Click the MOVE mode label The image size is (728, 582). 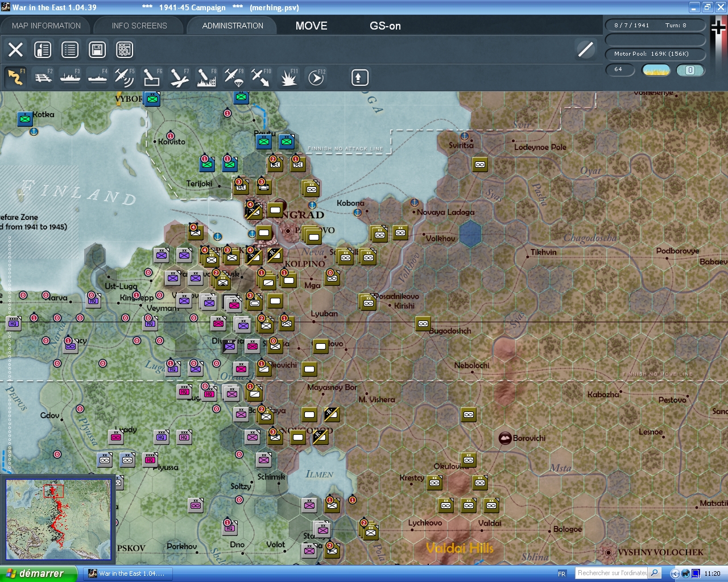coord(312,26)
